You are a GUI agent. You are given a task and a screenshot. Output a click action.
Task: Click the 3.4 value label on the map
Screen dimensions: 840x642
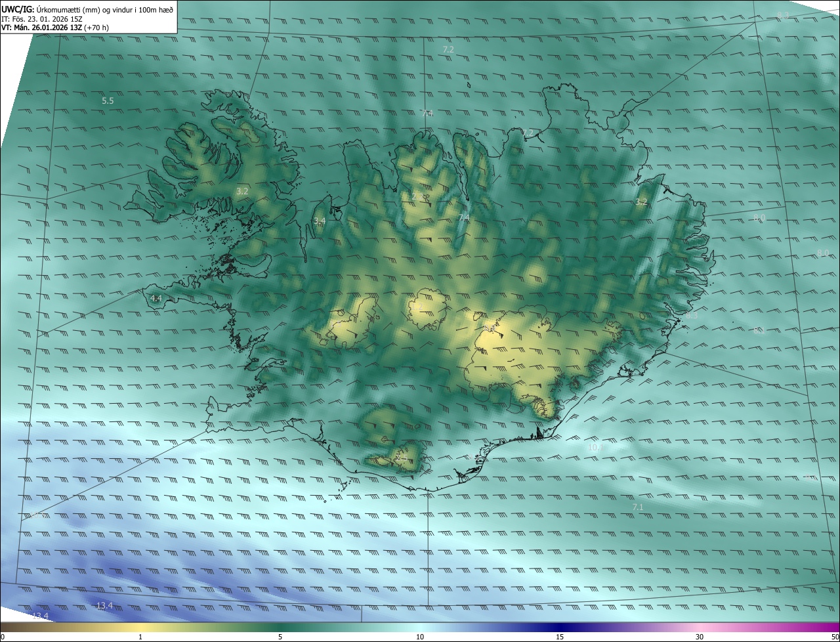(x=320, y=221)
